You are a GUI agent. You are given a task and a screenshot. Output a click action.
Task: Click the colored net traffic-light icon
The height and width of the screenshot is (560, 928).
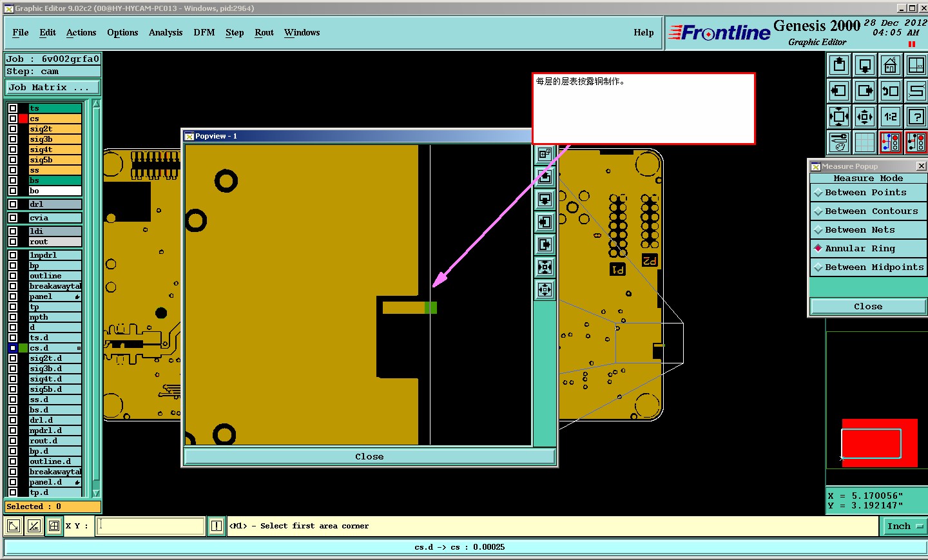point(891,142)
